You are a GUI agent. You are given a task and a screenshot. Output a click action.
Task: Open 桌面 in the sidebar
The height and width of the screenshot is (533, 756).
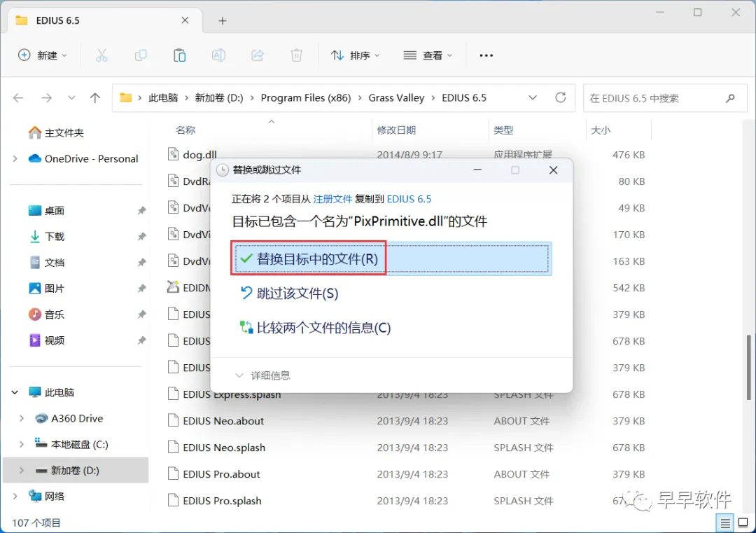[46, 210]
